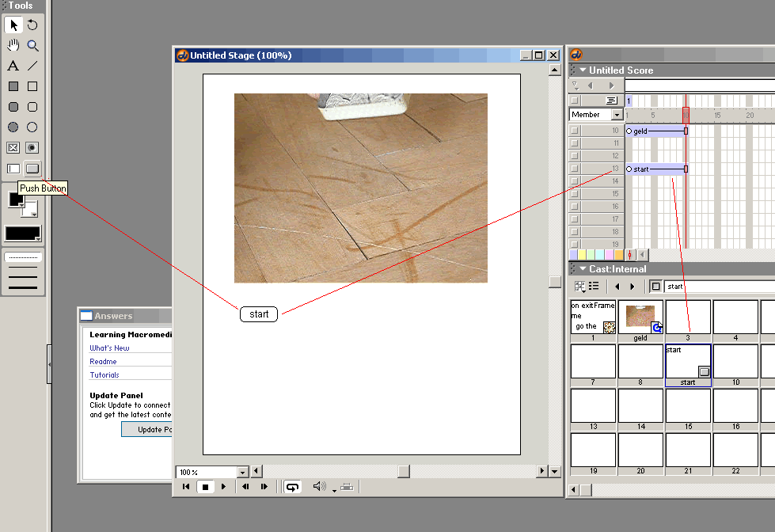Step backward one frame
The width and height of the screenshot is (775, 532).
(x=245, y=487)
